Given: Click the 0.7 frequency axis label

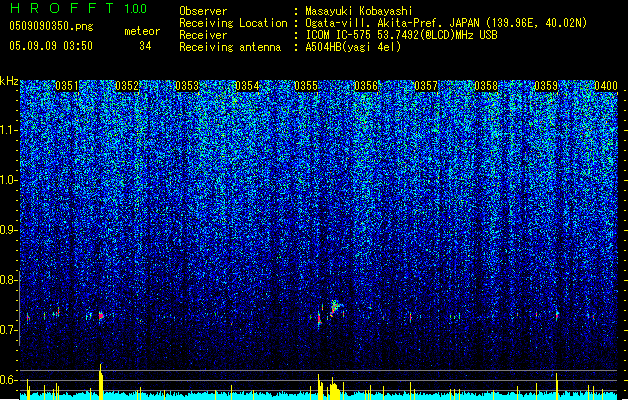Looking at the screenshot, I should click(x=8, y=330).
